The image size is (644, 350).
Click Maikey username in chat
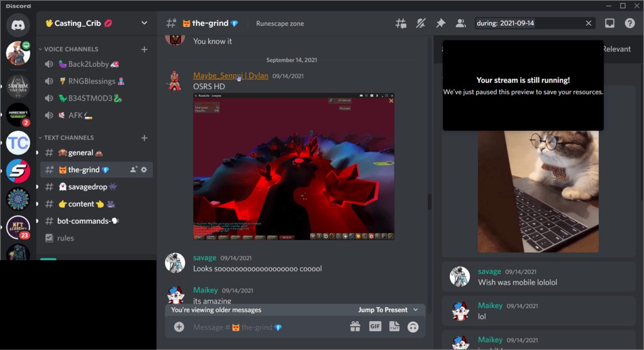click(206, 290)
